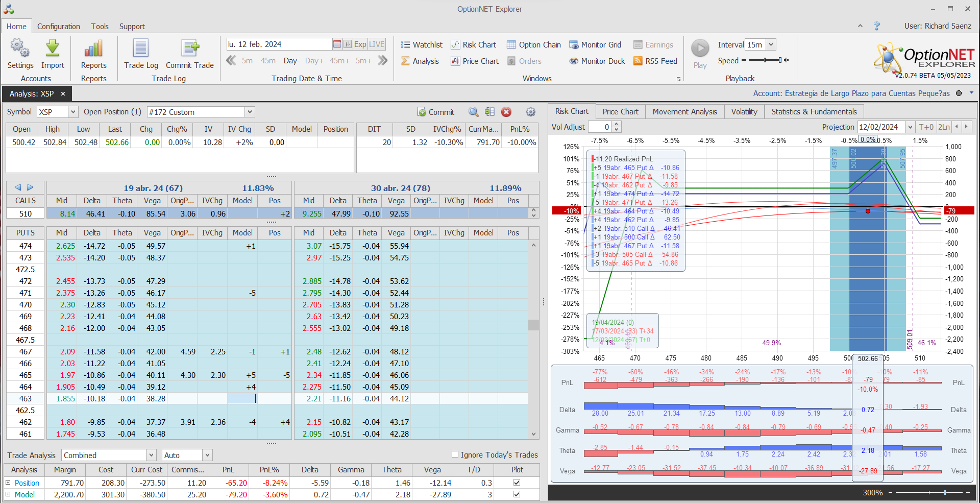Expand the Position row in analysis table

[x=8, y=483]
